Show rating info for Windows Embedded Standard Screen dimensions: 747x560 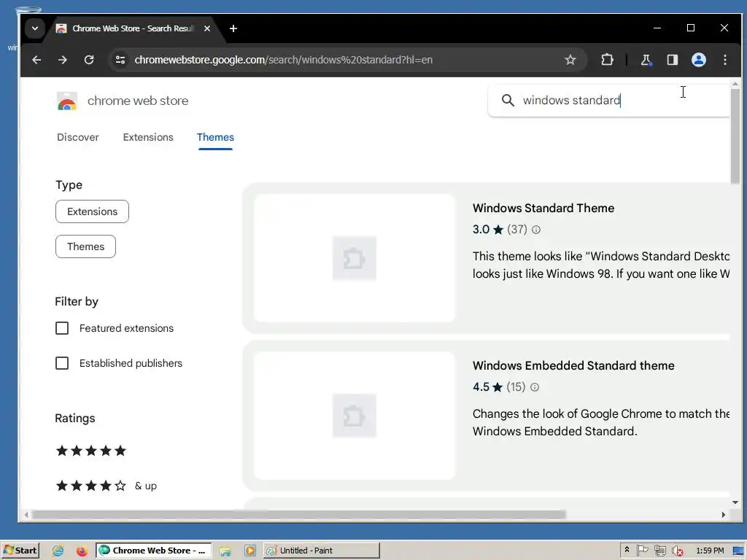(535, 387)
